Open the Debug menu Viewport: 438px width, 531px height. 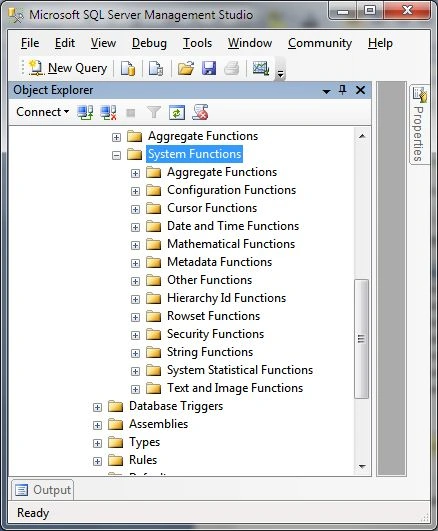[149, 43]
